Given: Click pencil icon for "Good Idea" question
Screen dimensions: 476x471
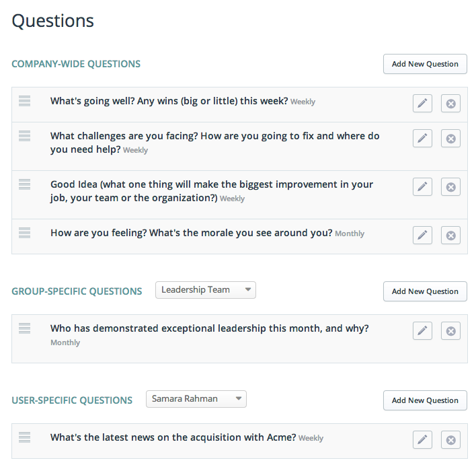Looking at the screenshot, I should coord(422,186).
